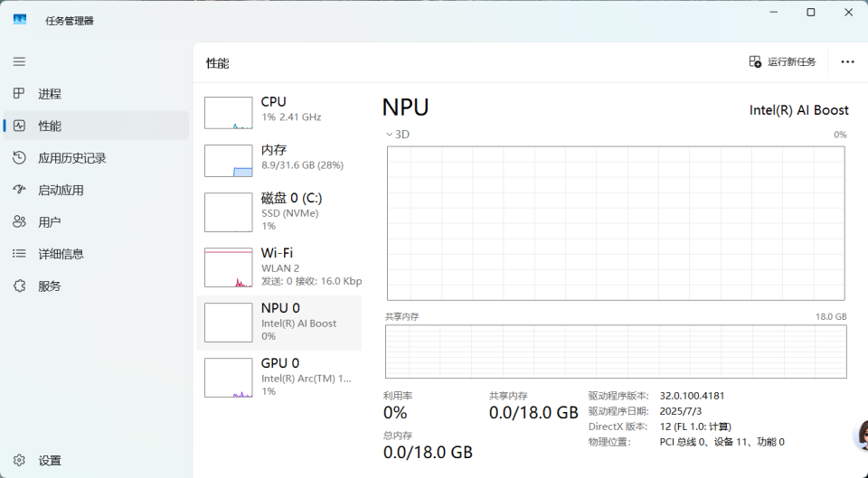
Task: Click the 运行新任务 button label
Action: click(x=792, y=62)
